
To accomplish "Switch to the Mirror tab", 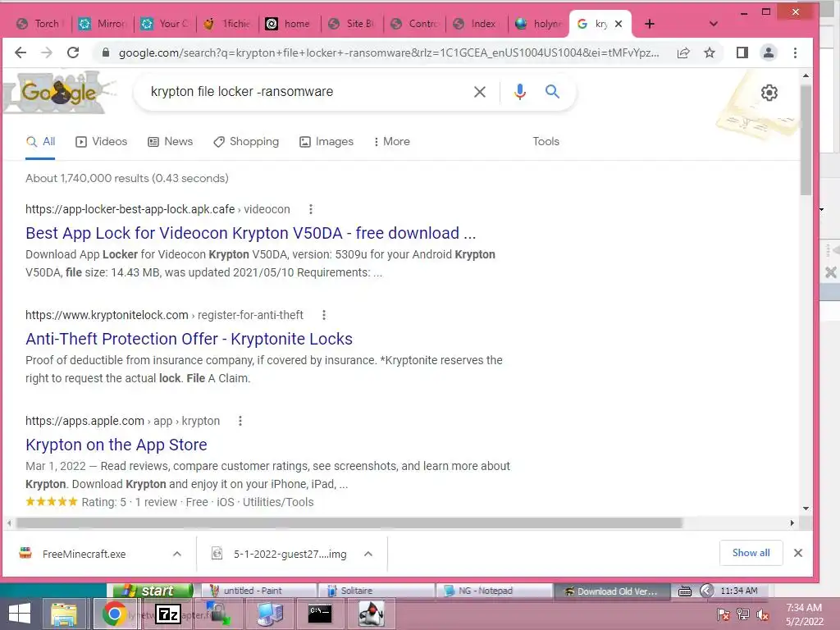I will [x=102, y=24].
